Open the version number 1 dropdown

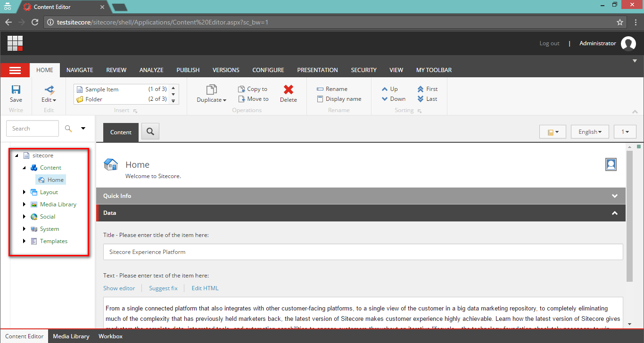point(625,132)
